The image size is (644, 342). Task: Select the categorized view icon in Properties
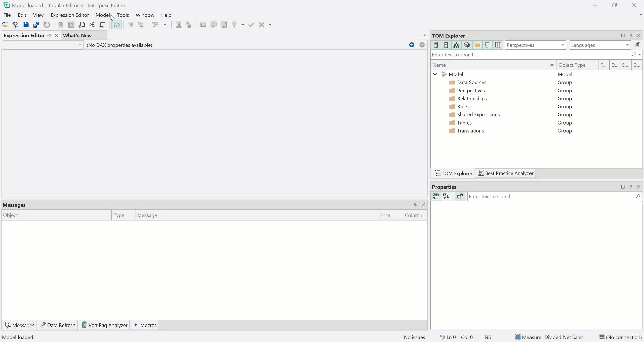point(435,197)
